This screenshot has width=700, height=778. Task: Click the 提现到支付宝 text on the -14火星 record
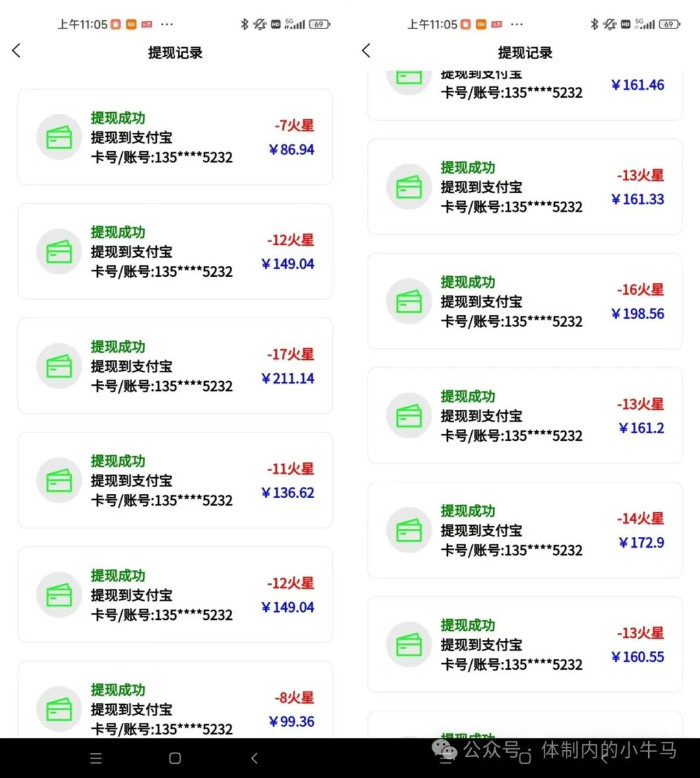click(x=481, y=530)
